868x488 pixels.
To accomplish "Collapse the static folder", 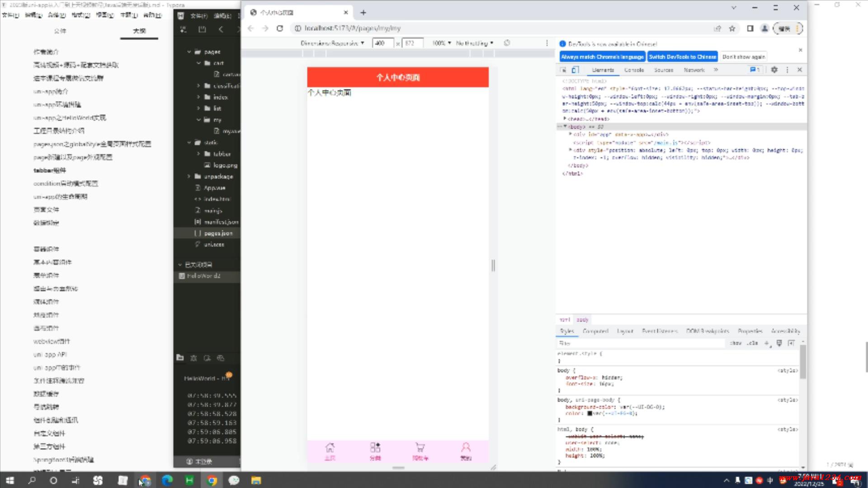I will pos(189,142).
